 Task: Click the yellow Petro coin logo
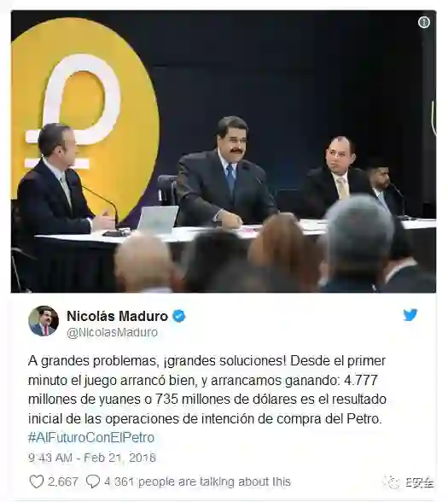[x=84, y=112]
